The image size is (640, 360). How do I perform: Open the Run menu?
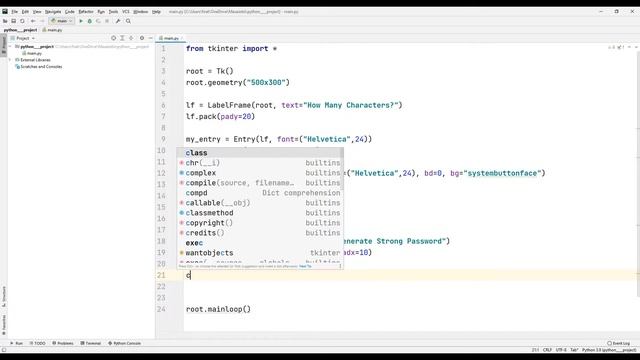click(x=101, y=12)
